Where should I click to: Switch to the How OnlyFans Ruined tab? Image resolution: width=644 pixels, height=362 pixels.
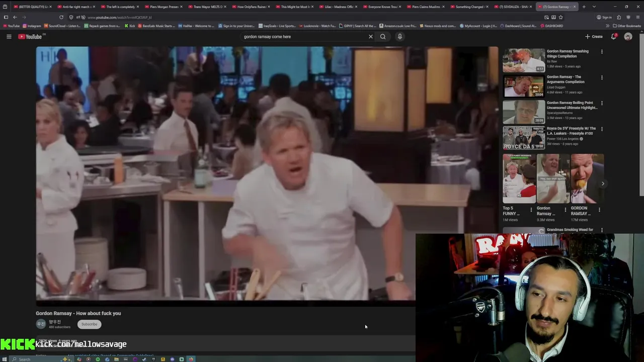coord(251,7)
